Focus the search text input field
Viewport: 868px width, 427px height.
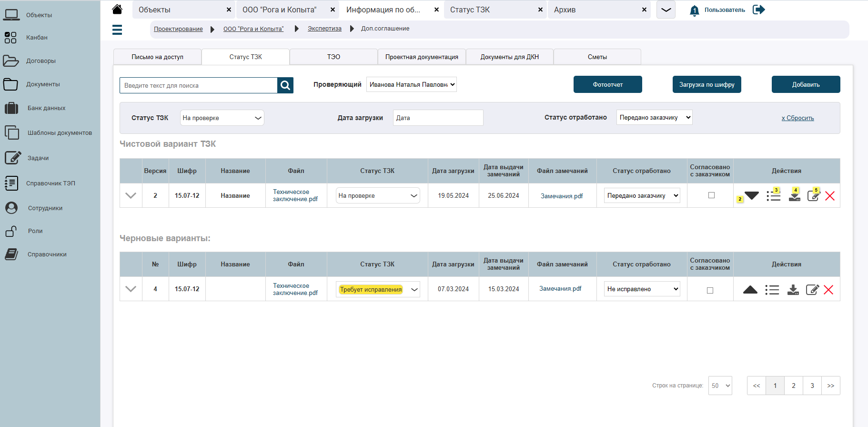tap(199, 85)
